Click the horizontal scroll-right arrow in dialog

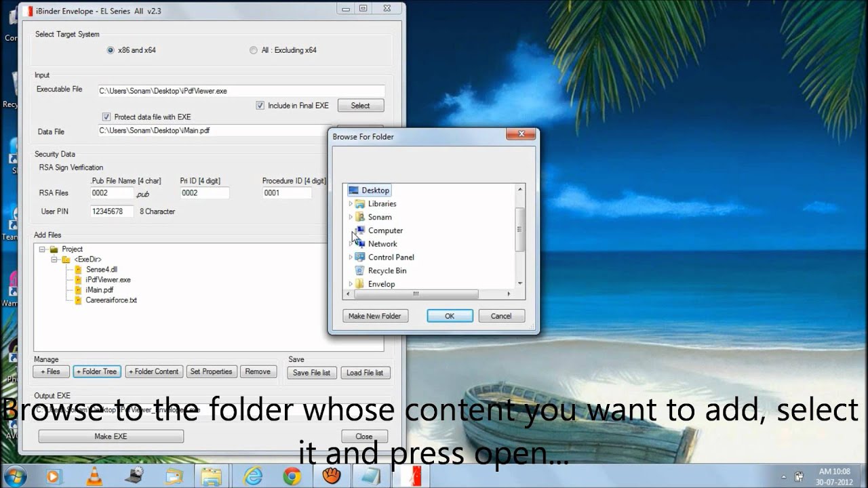pyautogui.click(x=509, y=294)
